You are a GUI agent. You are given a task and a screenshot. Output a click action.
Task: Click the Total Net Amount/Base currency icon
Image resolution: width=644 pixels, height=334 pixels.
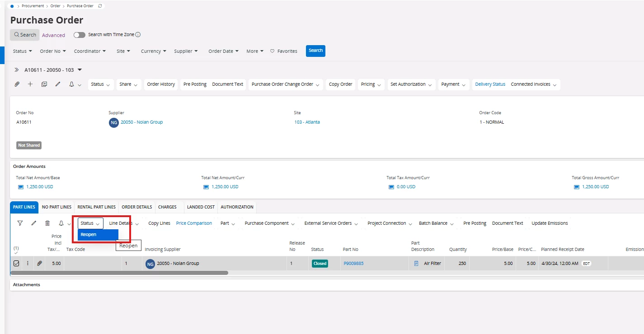[20, 187]
